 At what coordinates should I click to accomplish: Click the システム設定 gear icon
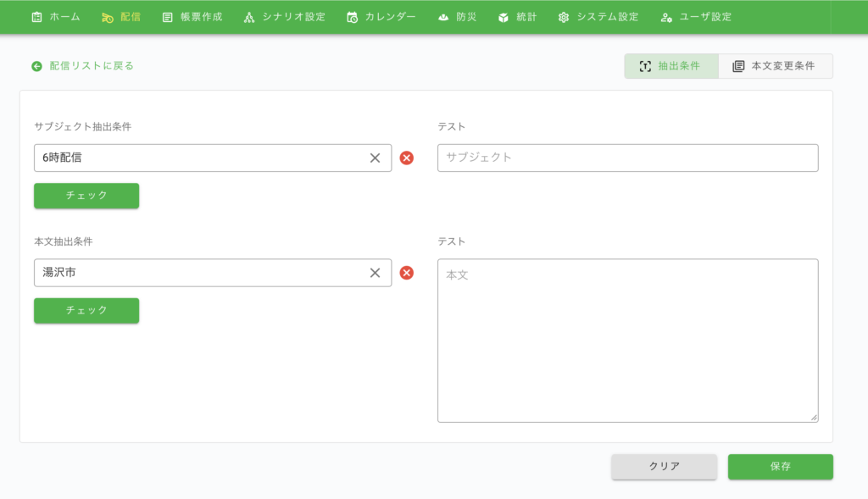[564, 17]
